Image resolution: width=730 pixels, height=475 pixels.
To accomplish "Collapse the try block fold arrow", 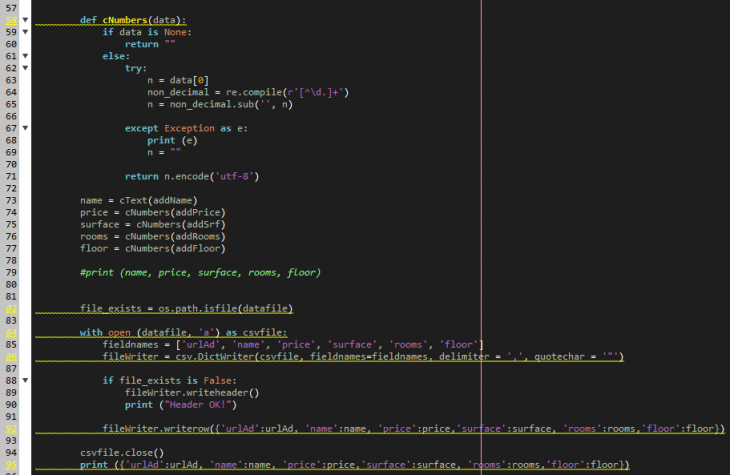I will [x=25, y=68].
